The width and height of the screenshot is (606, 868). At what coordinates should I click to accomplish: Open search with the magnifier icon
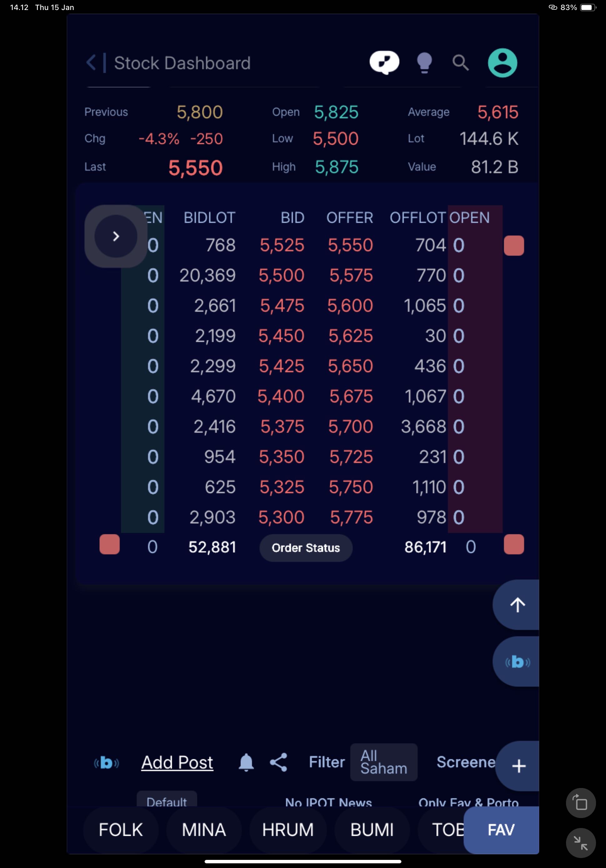click(x=460, y=63)
